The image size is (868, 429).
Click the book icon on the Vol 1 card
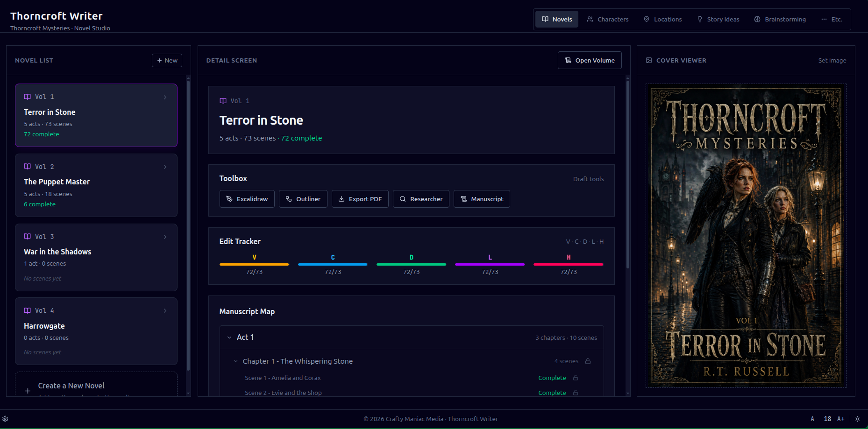[x=28, y=97]
